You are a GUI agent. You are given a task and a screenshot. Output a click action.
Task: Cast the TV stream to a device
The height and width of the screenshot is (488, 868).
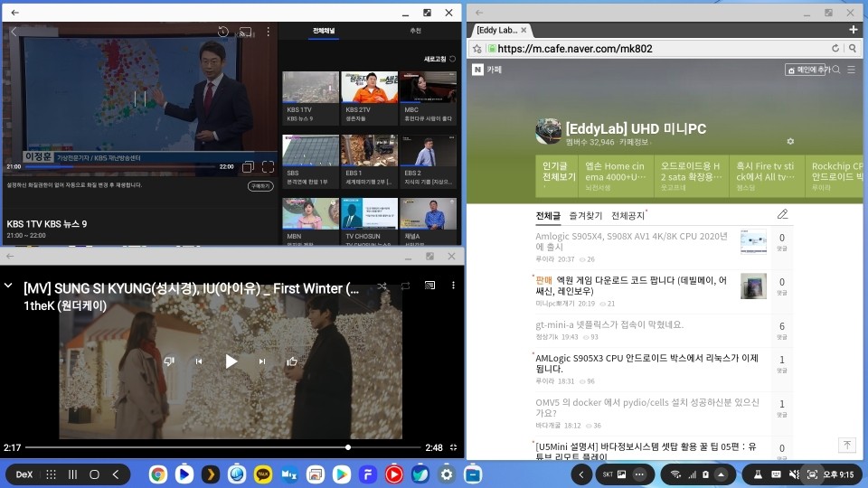coord(245,33)
